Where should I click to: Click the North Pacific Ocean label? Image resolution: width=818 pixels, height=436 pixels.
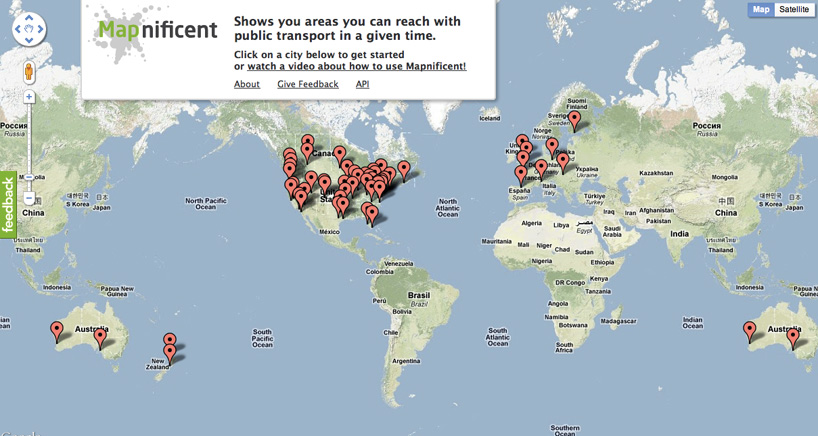coord(206,203)
